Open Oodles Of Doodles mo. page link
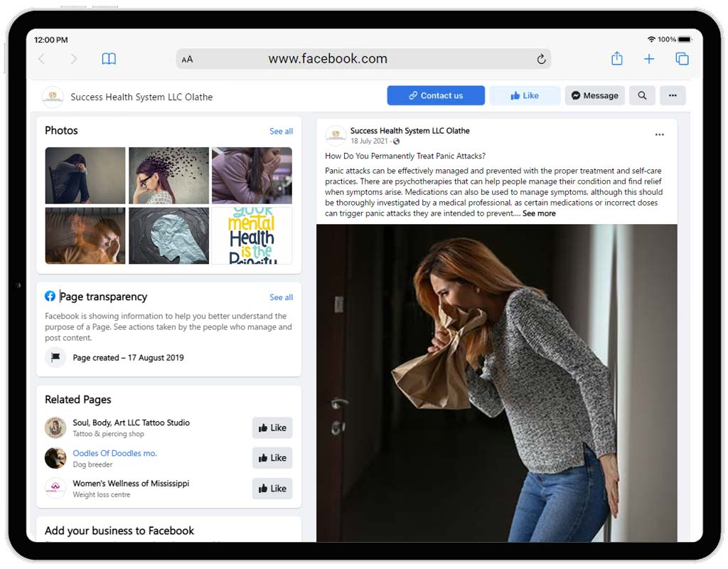The width and height of the screenshot is (728, 569). click(114, 453)
